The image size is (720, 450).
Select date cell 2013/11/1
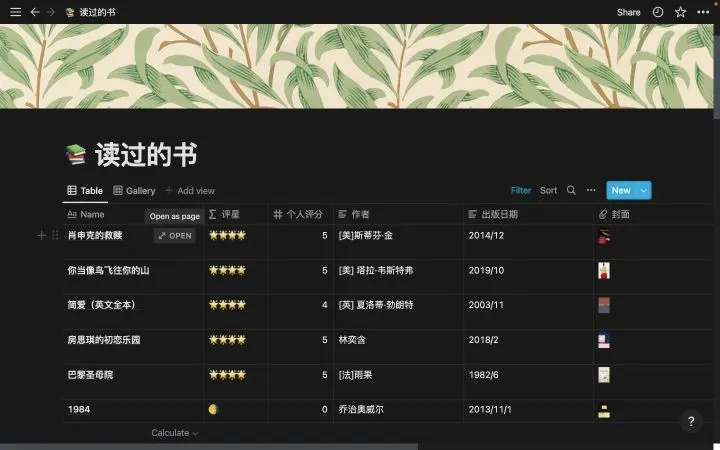528,411
